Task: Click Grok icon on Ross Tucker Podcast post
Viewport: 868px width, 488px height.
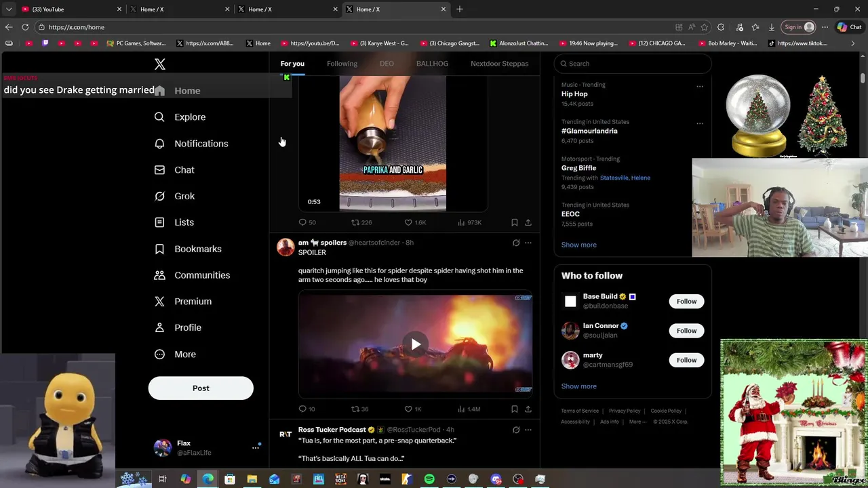Action: [x=516, y=430]
